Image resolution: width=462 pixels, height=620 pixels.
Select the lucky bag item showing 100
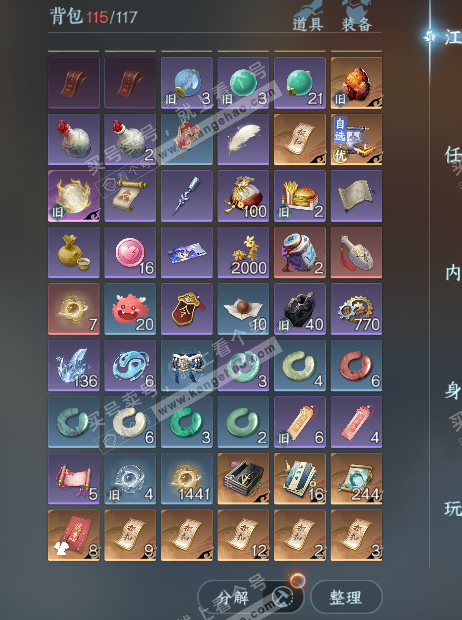click(243, 196)
